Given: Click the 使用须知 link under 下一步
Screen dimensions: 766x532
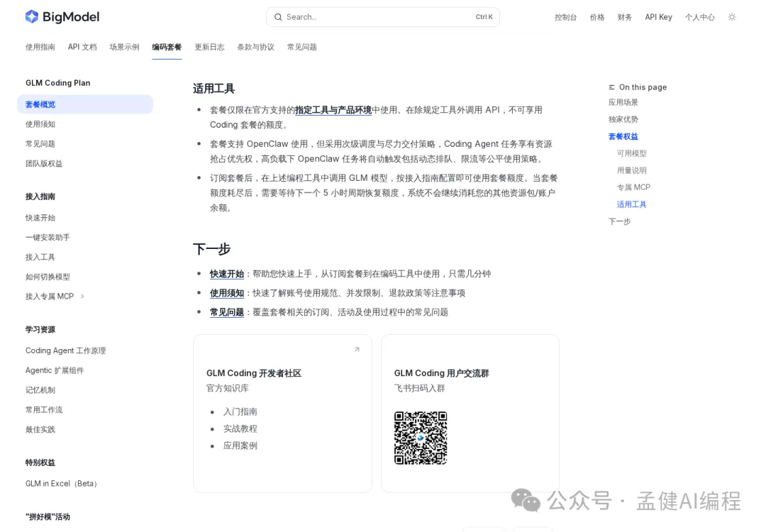Looking at the screenshot, I should pos(227,293).
